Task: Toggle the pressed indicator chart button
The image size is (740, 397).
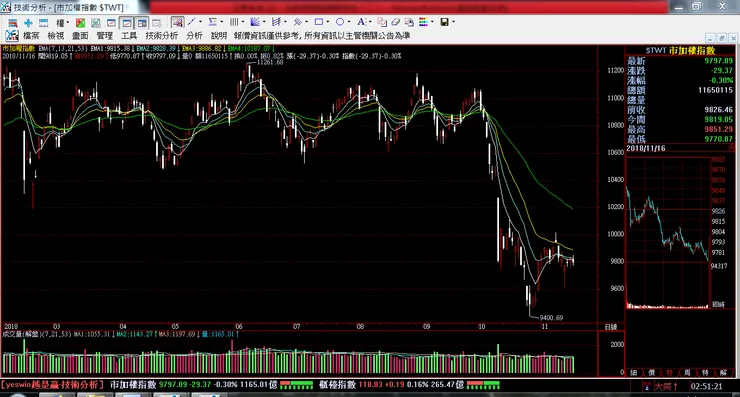Action: pos(177,22)
